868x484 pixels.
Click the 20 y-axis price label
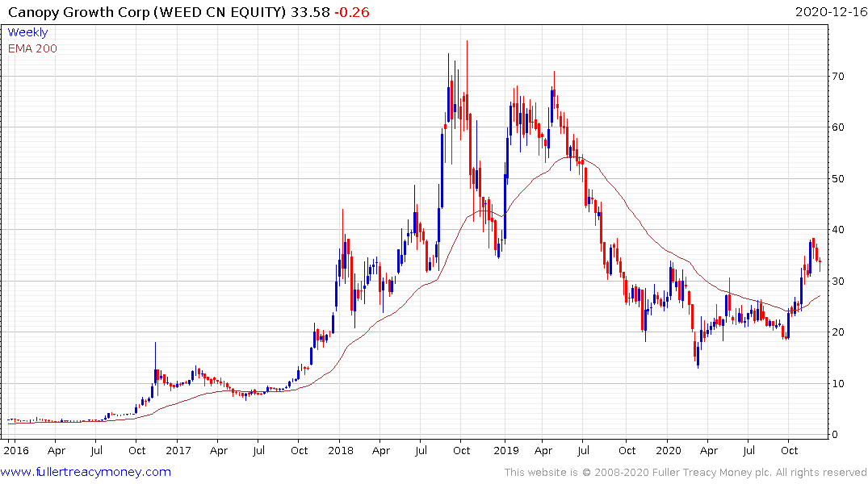(x=838, y=332)
